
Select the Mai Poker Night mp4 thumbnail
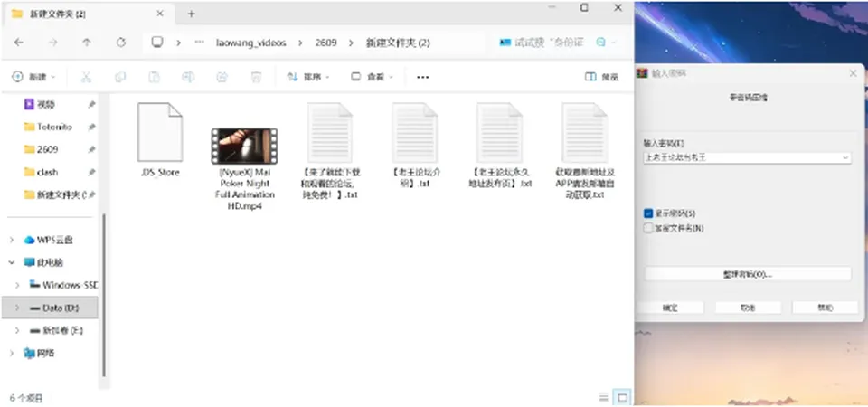coord(244,147)
